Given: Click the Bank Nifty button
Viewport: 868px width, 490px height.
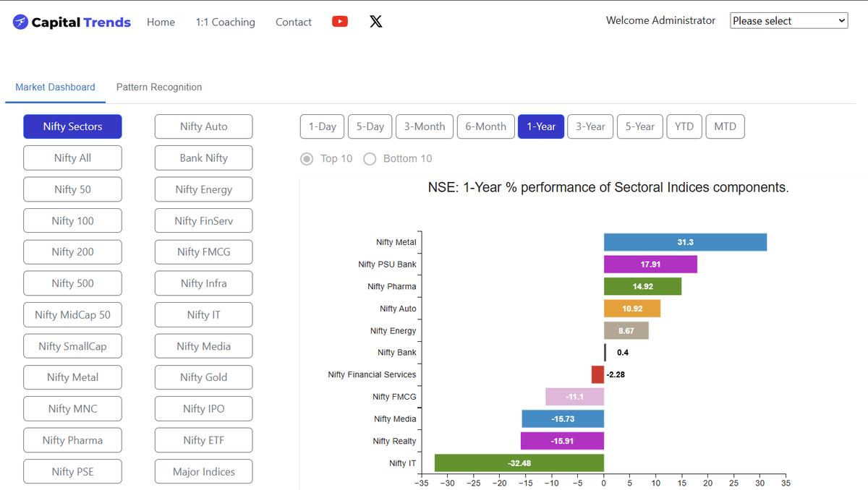Looking at the screenshot, I should [x=204, y=158].
